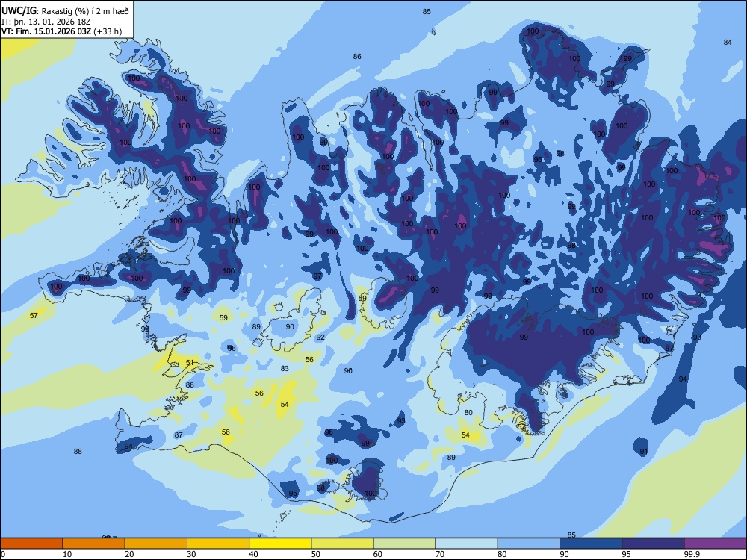Click the 'VT: Fim. 15.01.2026 03Z' line
Viewport: 747px width, 560px height.
[x=46, y=31]
